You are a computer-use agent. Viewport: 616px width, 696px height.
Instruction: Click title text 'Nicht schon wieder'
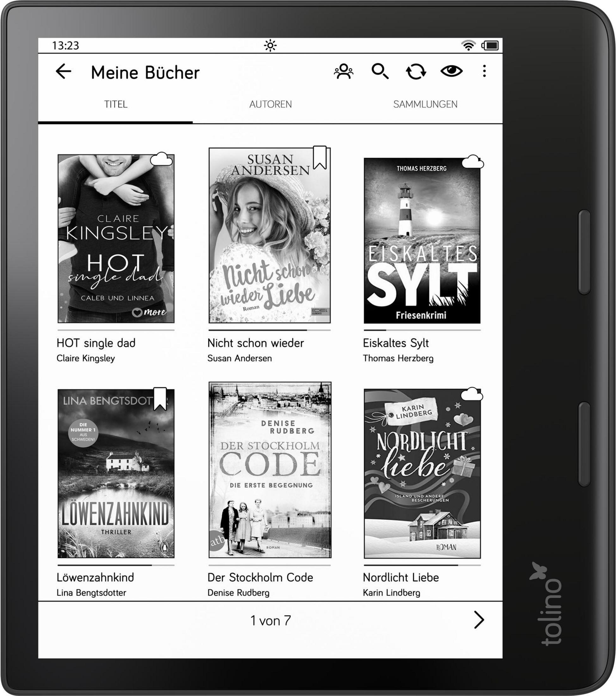coord(256,343)
